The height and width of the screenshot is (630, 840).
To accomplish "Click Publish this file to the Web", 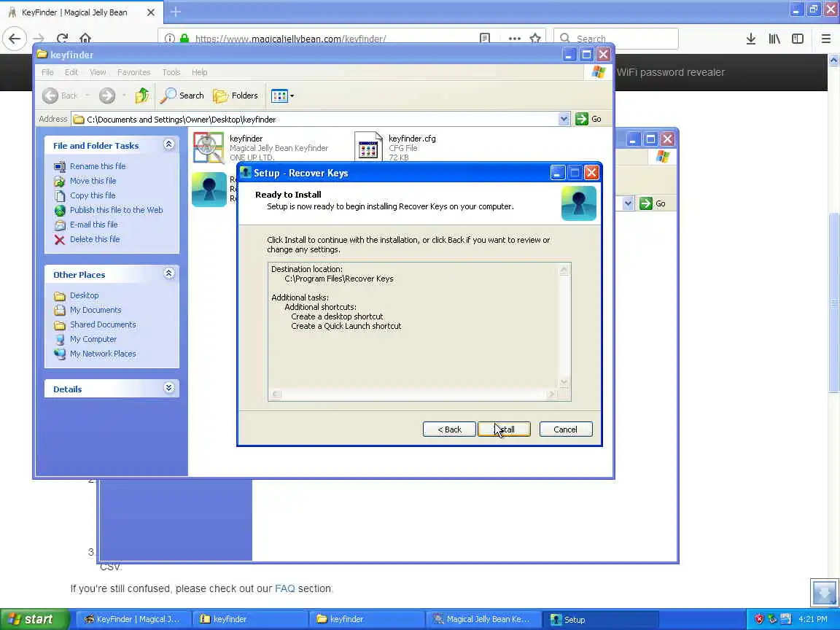I will tap(116, 210).
